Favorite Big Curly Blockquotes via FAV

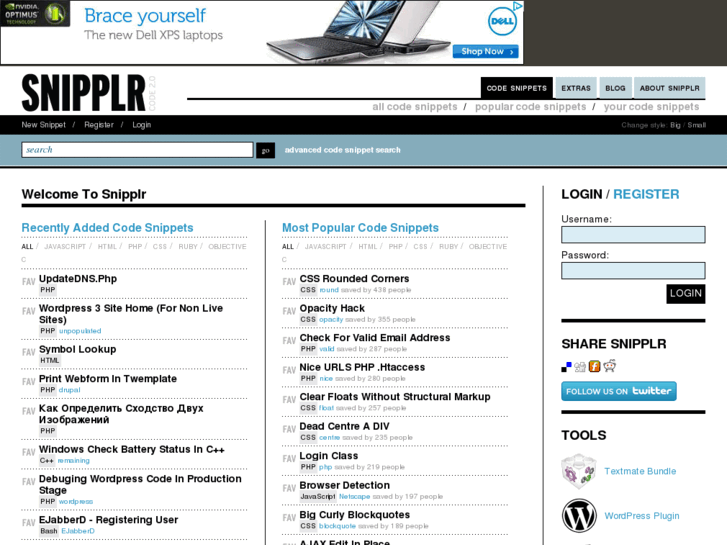pos(289,517)
